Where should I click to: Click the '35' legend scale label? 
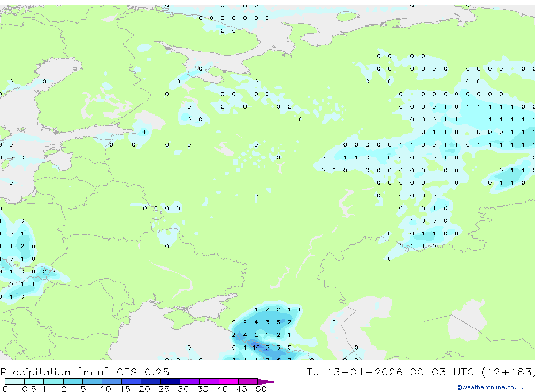point(203,389)
